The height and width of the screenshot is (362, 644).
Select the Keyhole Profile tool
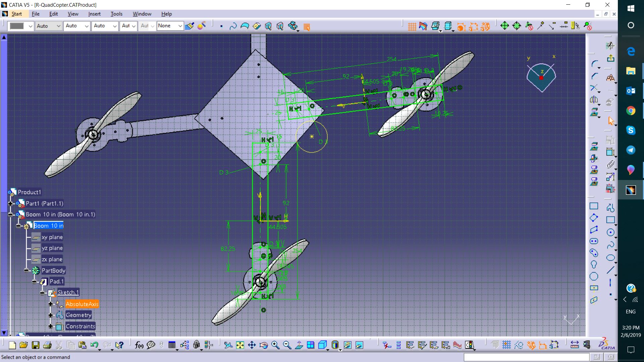[x=594, y=264]
